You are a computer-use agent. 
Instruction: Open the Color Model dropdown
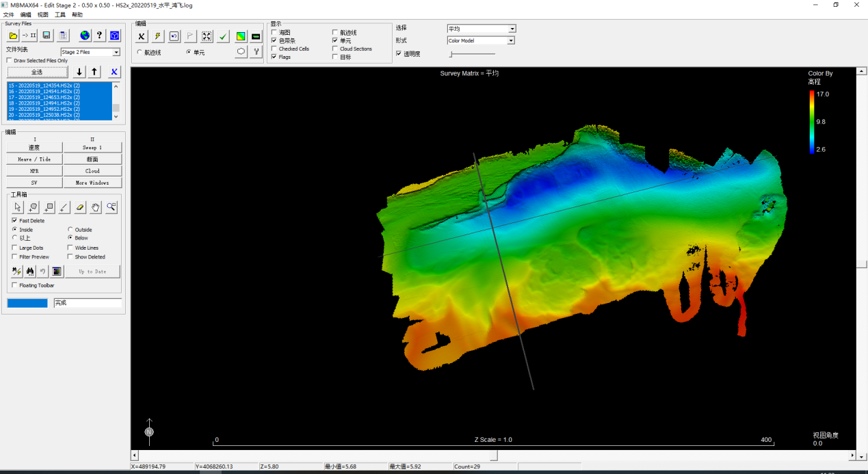pyautogui.click(x=511, y=40)
